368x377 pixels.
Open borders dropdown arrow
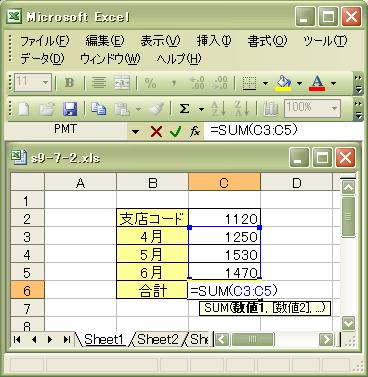266,83
